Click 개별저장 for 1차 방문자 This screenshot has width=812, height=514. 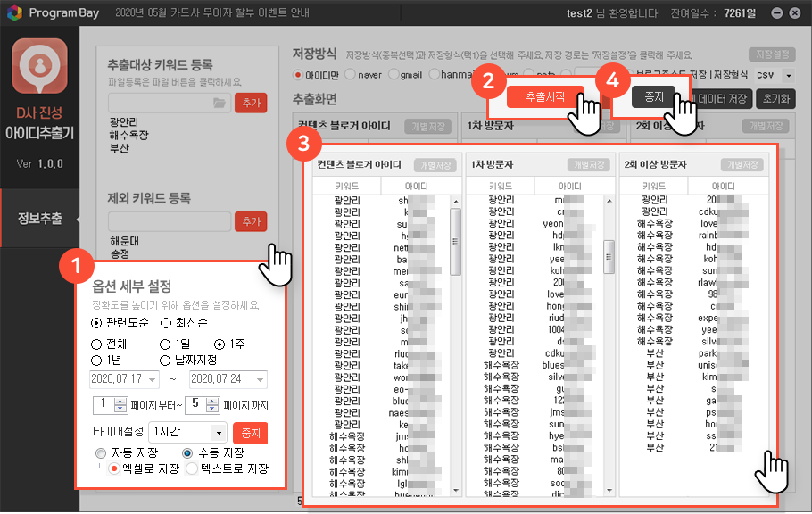pos(589,165)
